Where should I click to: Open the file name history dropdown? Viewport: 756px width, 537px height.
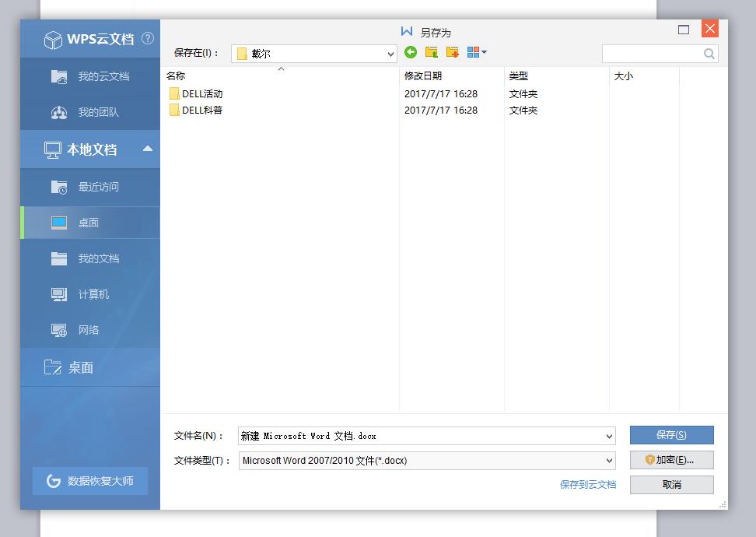(608, 435)
